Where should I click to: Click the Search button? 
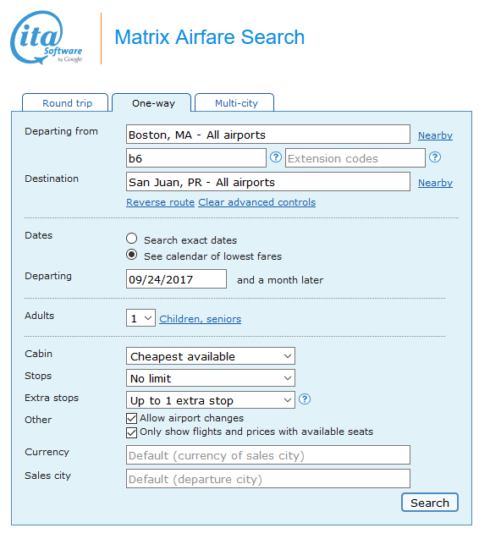[430, 503]
